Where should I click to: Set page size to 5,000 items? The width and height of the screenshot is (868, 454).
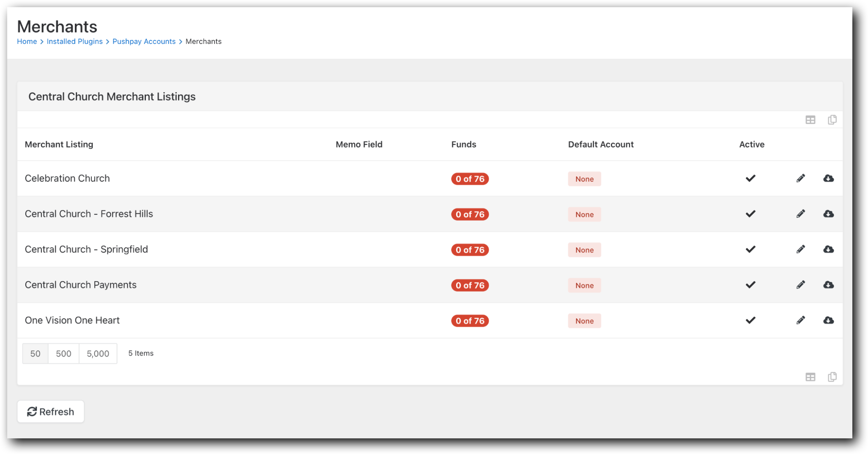point(98,353)
